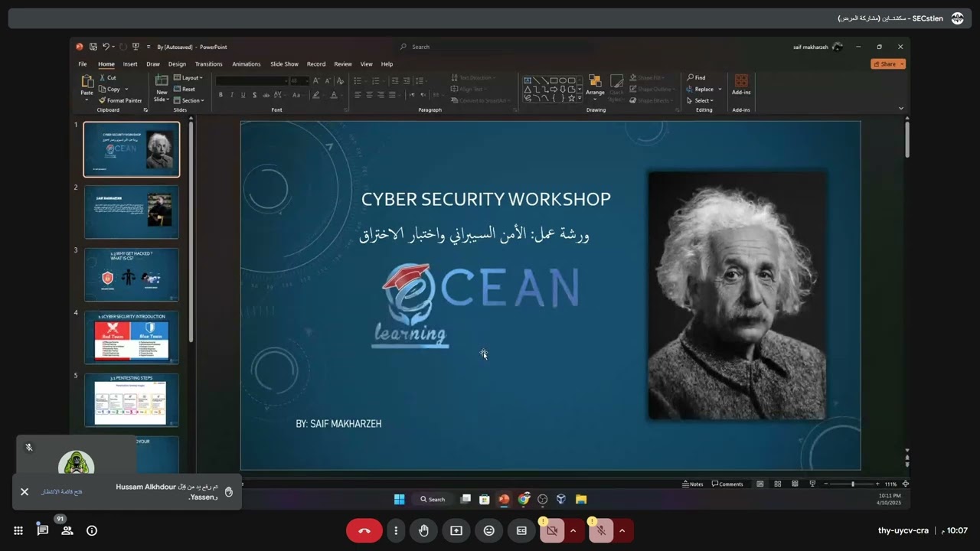Click Clear All Formatting icon
Image resolution: width=980 pixels, height=551 pixels.
(341, 80)
